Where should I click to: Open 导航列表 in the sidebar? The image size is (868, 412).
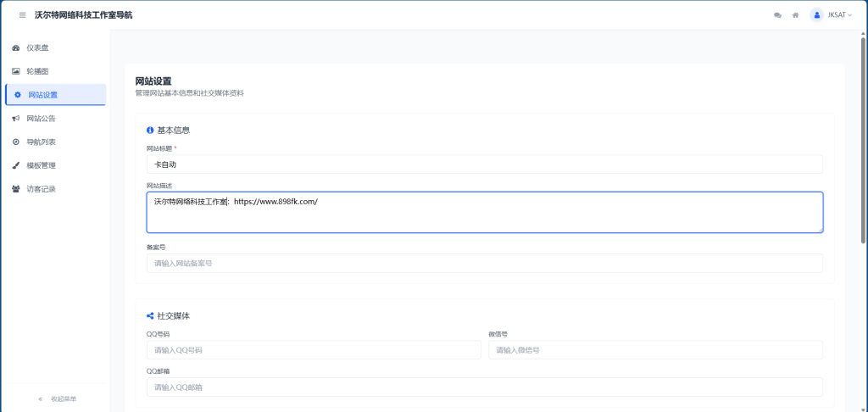[55, 142]
